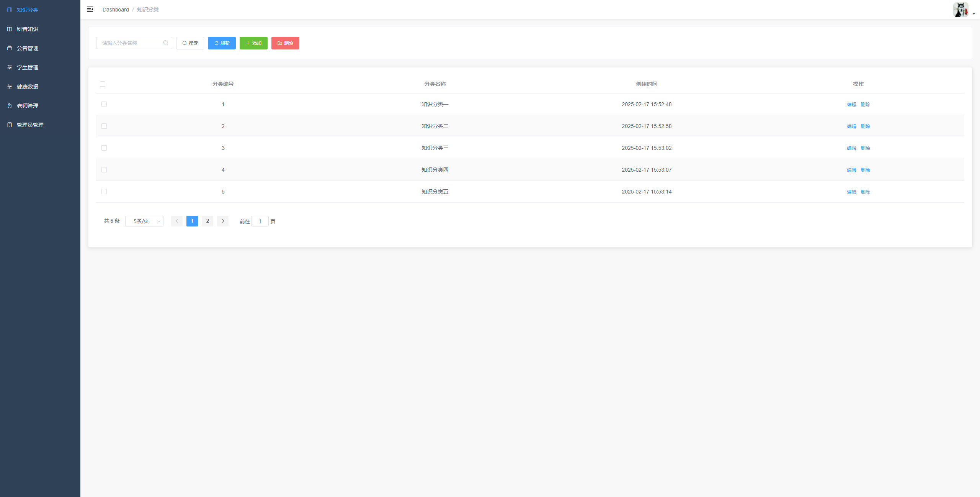Click 删除 for 知识分类四
The image size is (980, 497).
point(865,170)
